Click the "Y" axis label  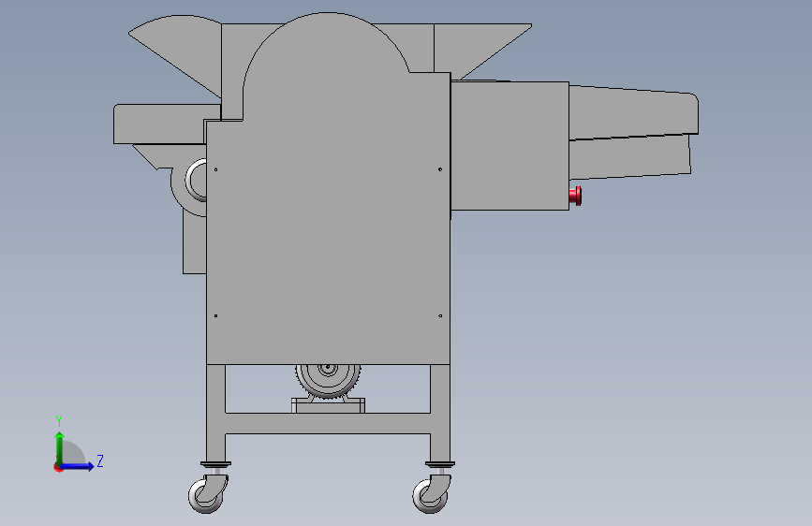coord(59,421)
